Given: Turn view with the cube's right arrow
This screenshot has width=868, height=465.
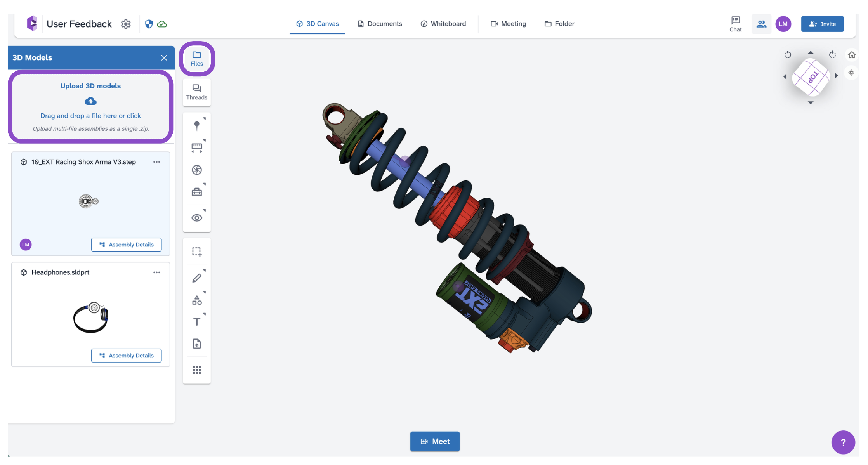Looking at the screenshot, I should point(836,76).
